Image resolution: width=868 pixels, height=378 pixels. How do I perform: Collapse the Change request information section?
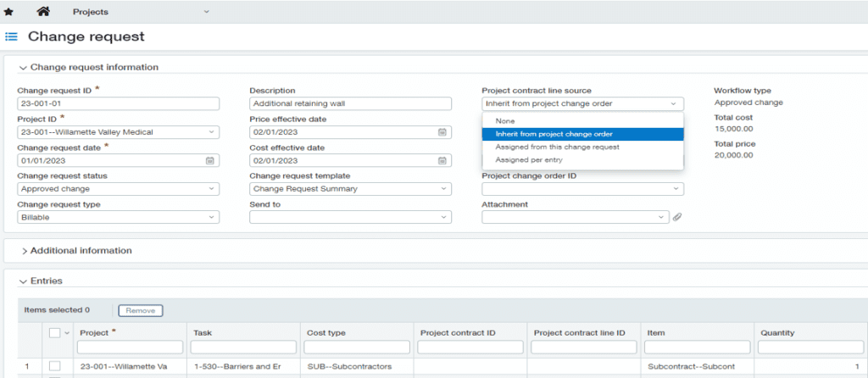pos(23,67)
